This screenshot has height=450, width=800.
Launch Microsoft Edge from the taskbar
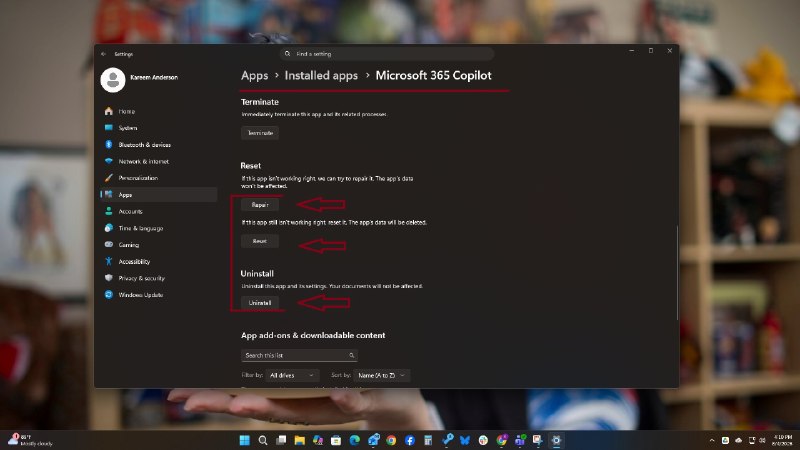(355, 440)
